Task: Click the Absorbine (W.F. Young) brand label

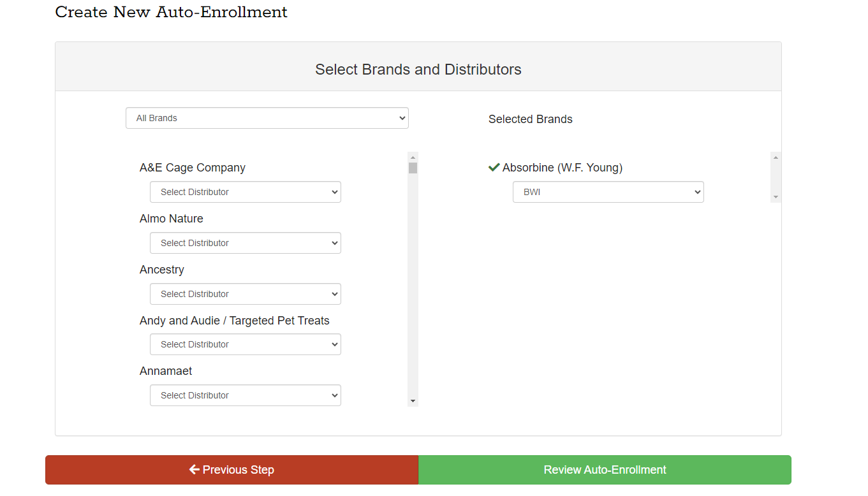Action: tap(562, 168)
